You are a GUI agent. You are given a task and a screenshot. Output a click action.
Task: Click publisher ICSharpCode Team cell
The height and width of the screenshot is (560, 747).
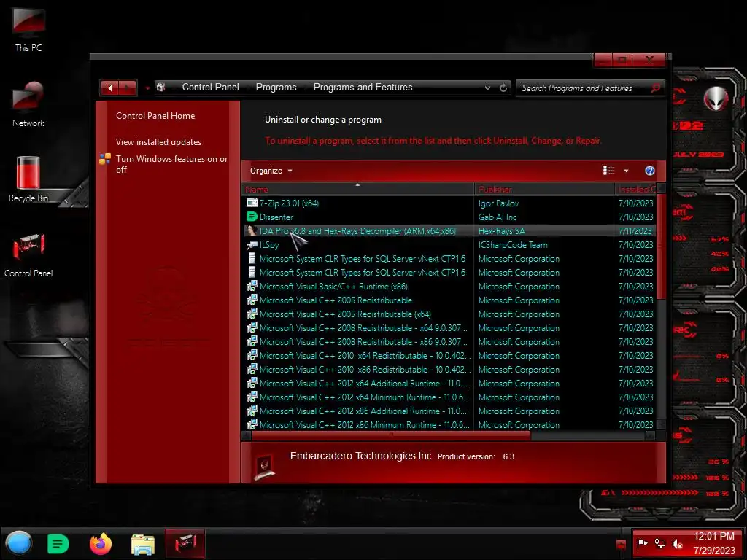(x=513, y=245)
